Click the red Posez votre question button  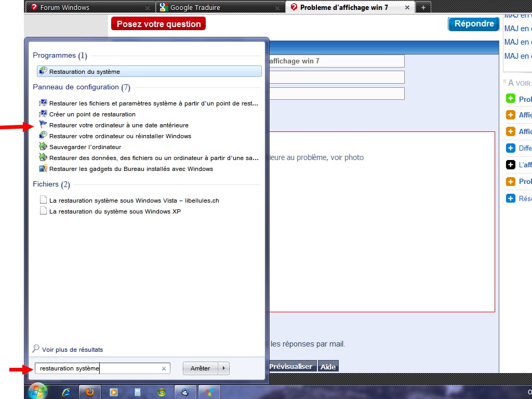(158, 24)
